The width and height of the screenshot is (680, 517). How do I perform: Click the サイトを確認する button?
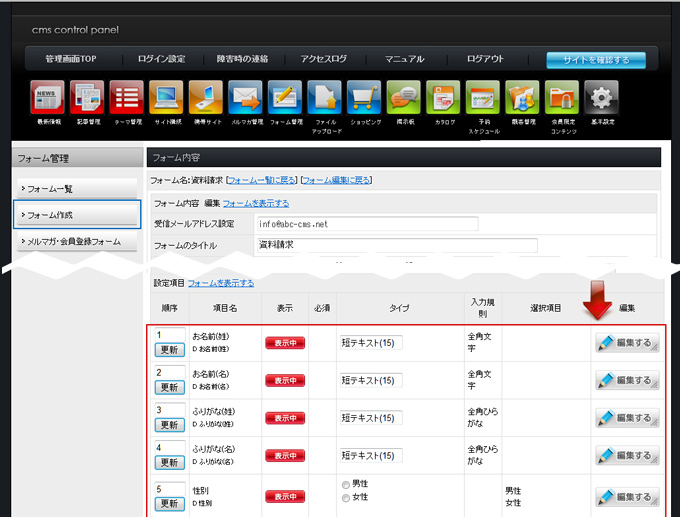pyautogui.click(x=595, y=60)
